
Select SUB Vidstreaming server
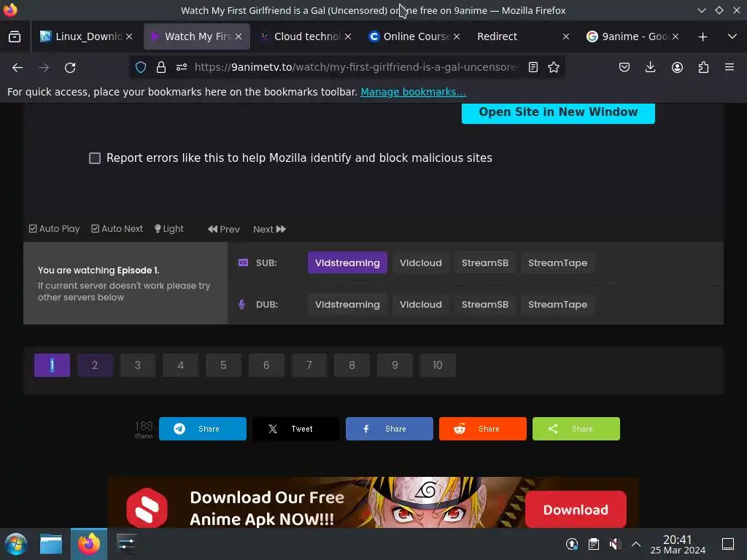[x=347, y=262]
